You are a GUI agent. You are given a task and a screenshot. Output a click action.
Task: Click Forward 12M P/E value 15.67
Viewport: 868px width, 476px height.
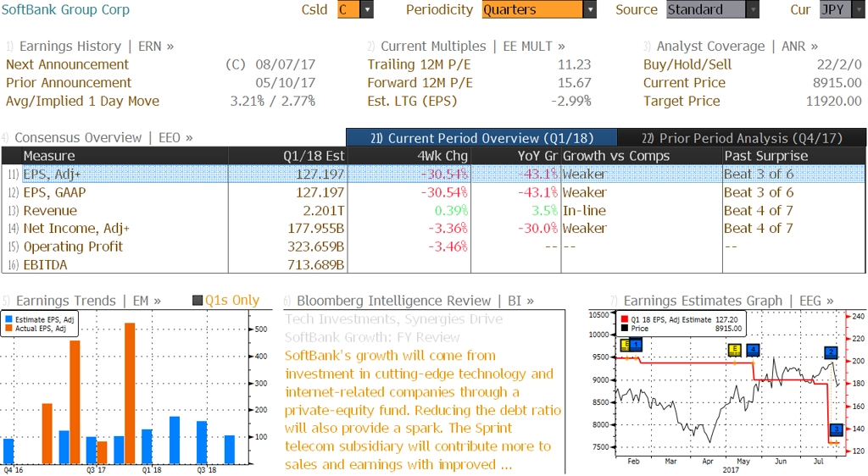[574, 83]
